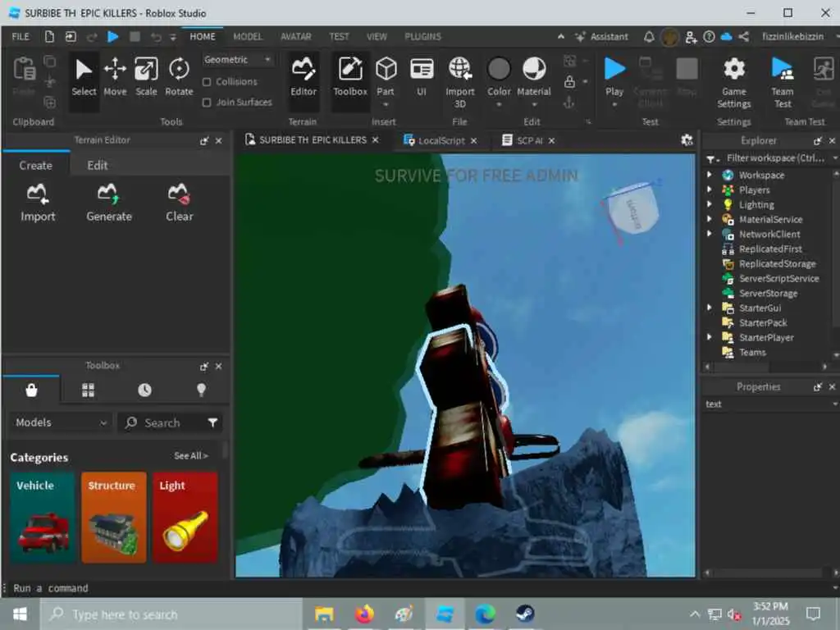Open the FILE menu
The width and height of the screenshot is (840, 630).
click(x=21, y=36)
